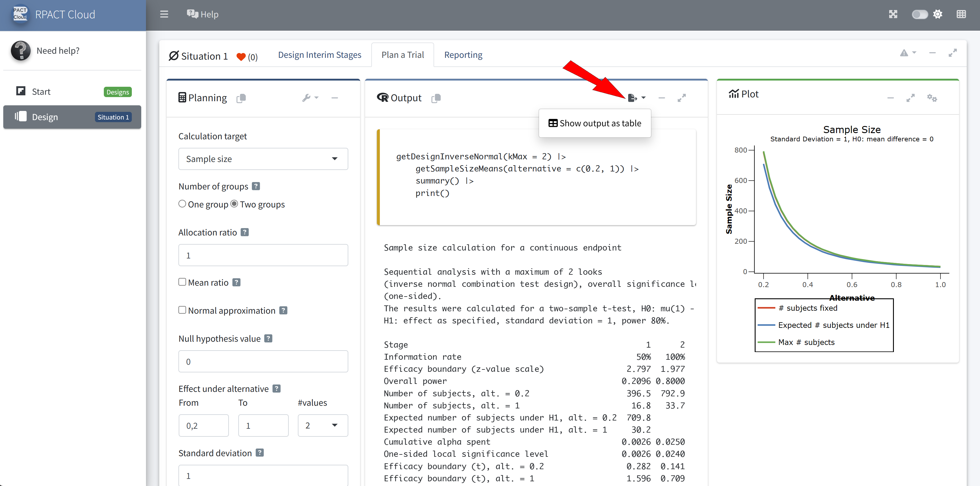The image size is (980, 486).
Task: Click the fullscreen arrows icon in header
Action: click(x=893, y=14)
